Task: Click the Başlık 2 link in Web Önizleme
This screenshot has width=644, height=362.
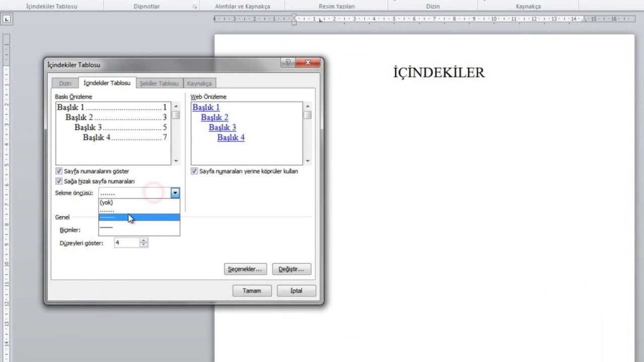Action: point(214,118)
